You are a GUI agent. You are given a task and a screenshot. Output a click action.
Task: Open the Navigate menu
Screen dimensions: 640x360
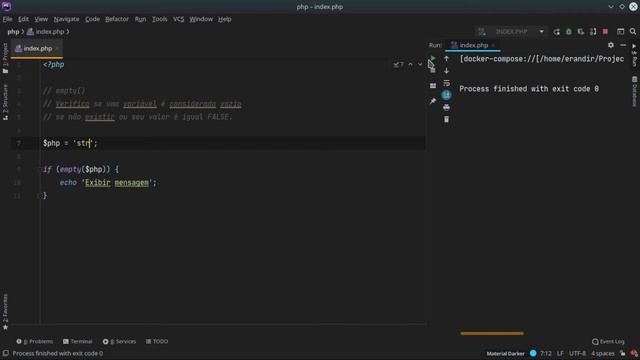tap(67, 19)
